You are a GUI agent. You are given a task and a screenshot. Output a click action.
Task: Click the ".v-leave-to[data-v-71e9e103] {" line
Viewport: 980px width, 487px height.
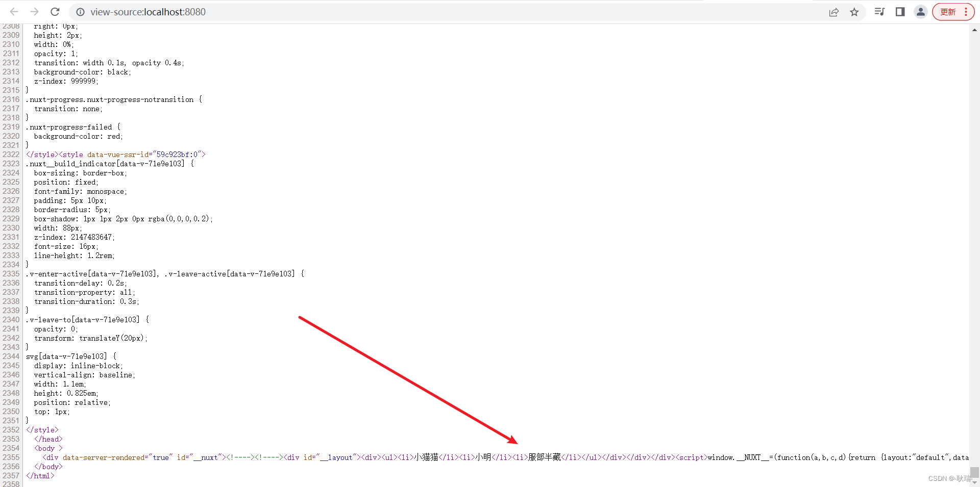pos(88,320)
